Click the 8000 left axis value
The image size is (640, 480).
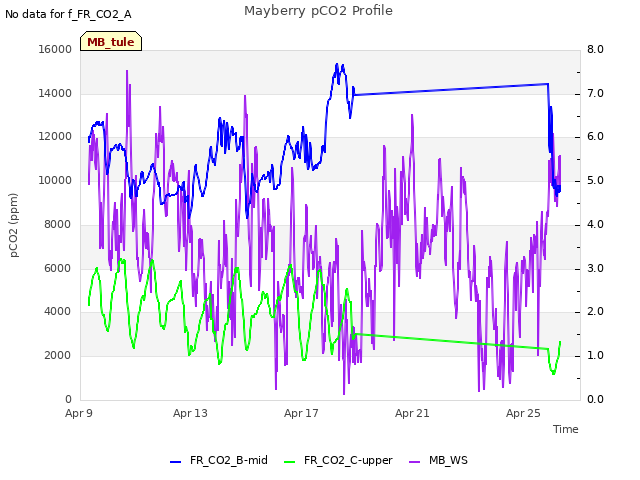[58, 224]
